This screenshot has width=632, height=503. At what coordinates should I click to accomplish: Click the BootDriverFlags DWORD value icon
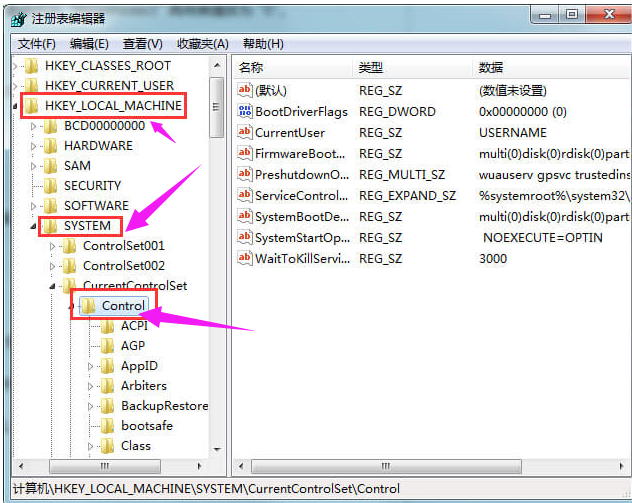[x=245, y=111]
